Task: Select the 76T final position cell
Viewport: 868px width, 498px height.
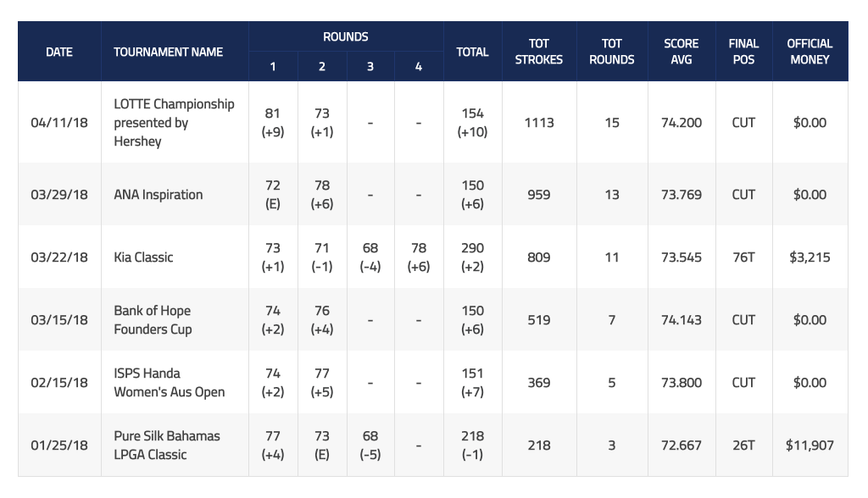Action: (743, 257)
